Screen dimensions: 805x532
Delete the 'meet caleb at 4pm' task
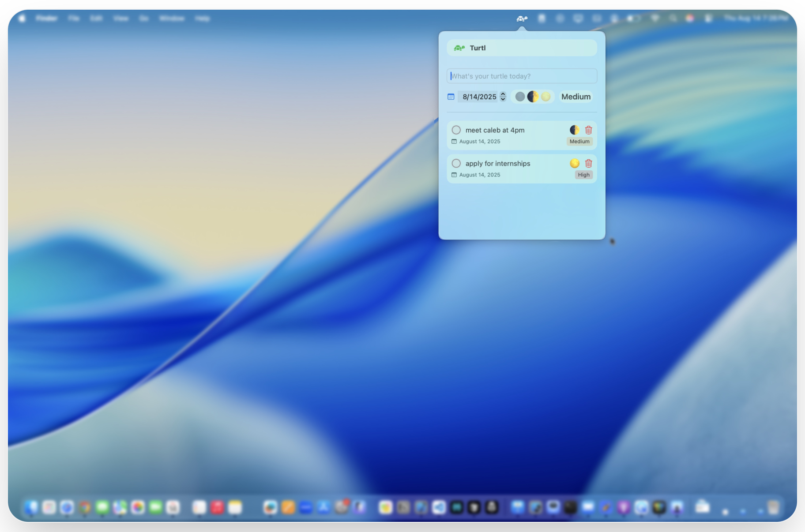pyautogui.click(x=588, y=130)
